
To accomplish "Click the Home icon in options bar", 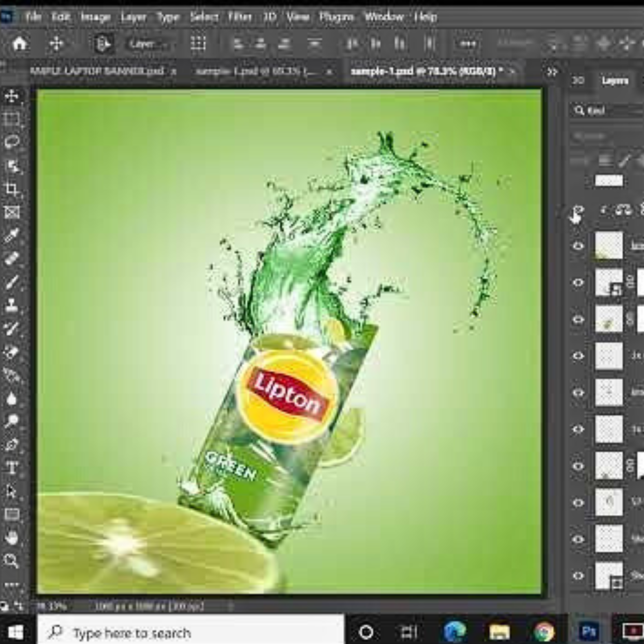I will [20, 43].
